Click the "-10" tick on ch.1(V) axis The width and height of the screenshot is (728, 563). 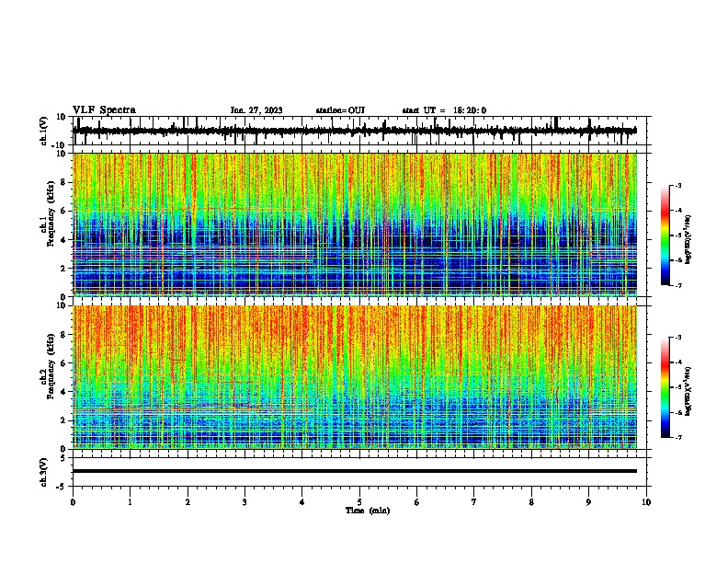click(59, 145)
